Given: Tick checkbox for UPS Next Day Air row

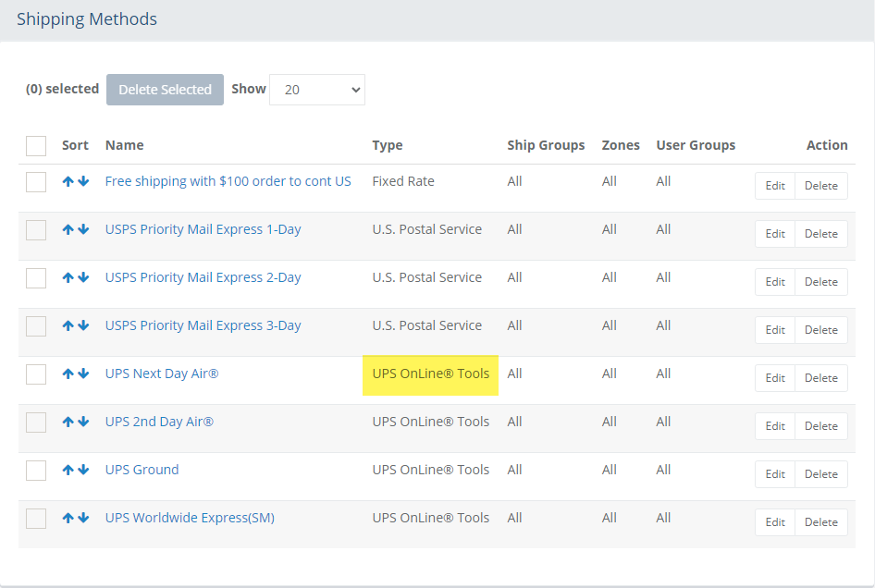Looking at the screenshot, I should coord(36,374).
